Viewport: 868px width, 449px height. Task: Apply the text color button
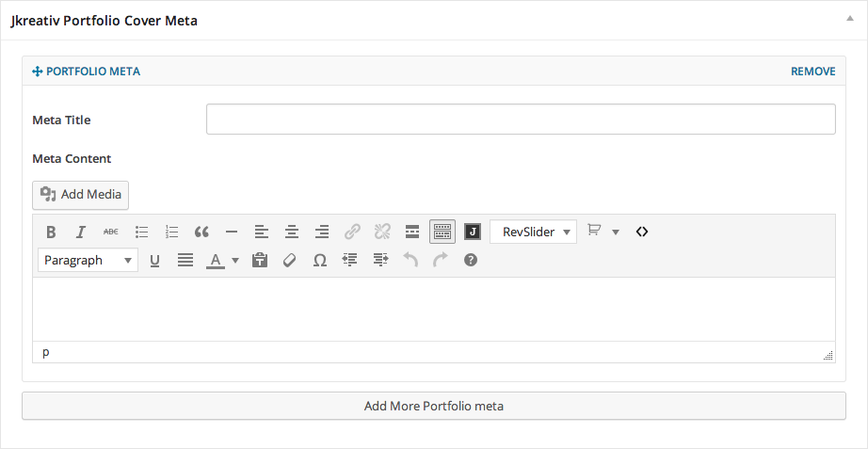216,260
